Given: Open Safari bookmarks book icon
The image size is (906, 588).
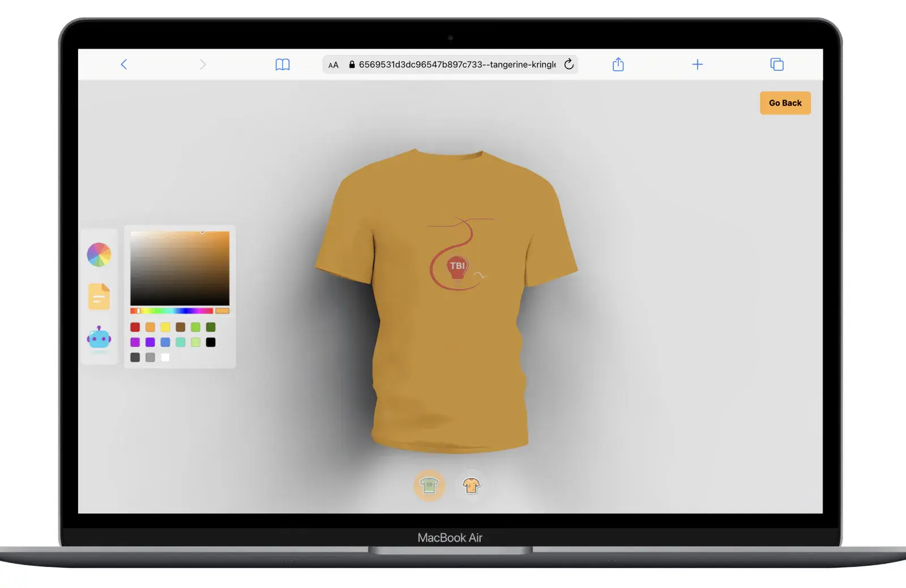Looking at the screenshot, I should [x=283, y=65].
